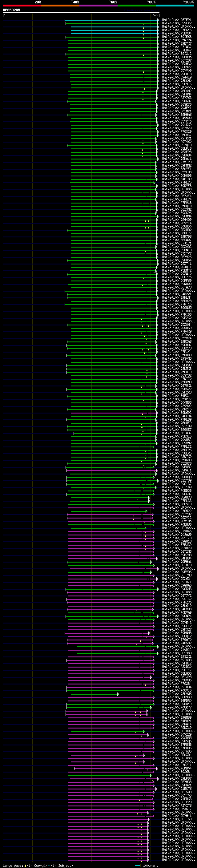The height and width of the screenshot is (868, 197).
Task: Select label UniRef100_B4FC94
Action: pos(176,416)
